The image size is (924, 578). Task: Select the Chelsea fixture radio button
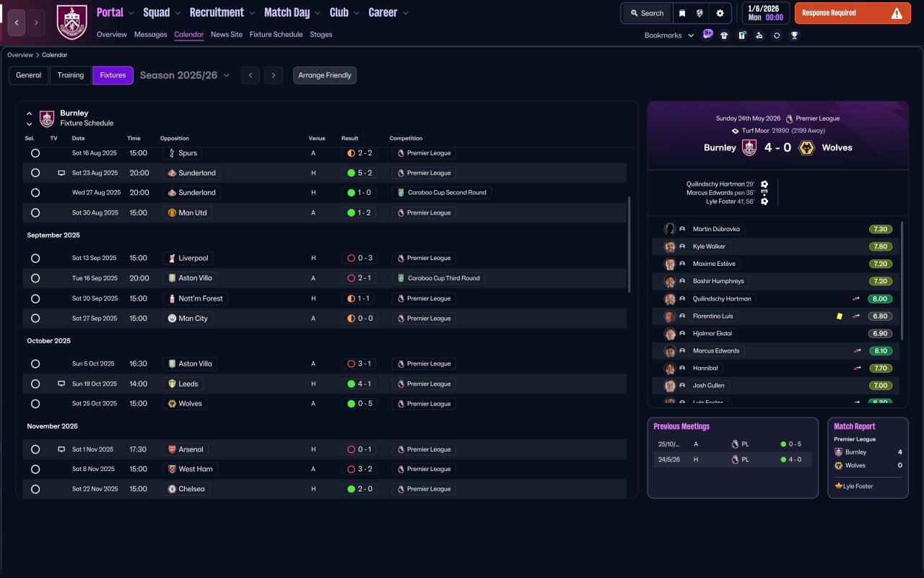35,489
